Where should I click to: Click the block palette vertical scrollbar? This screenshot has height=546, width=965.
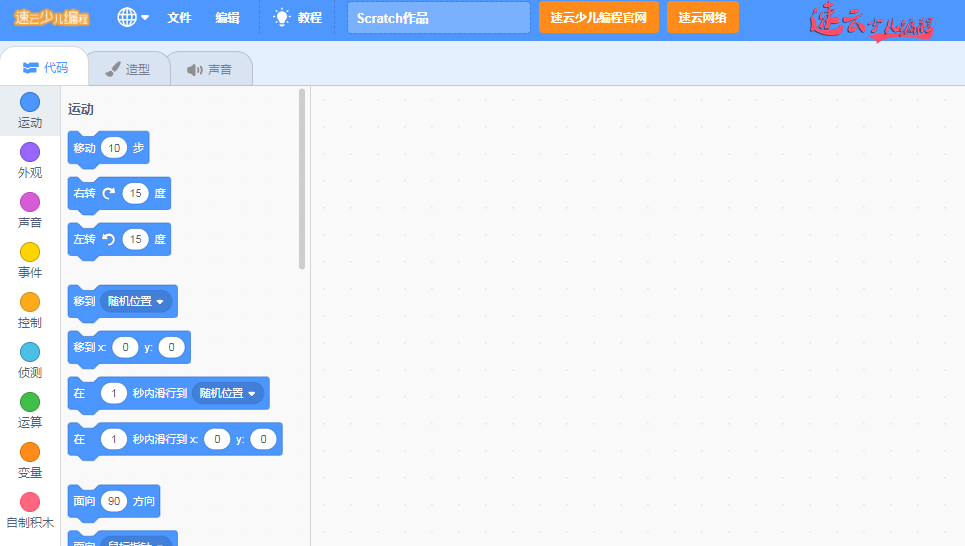tap(302, 180)
